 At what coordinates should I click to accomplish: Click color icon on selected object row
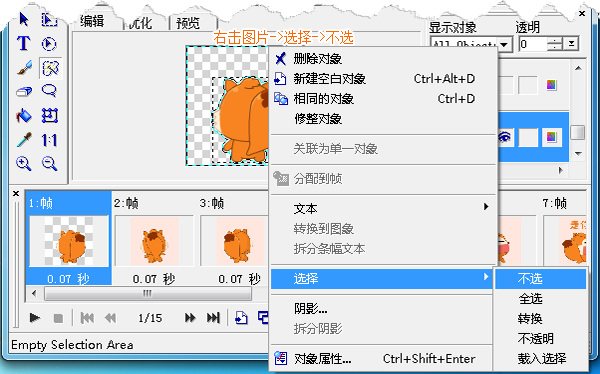tap(551, 137)
